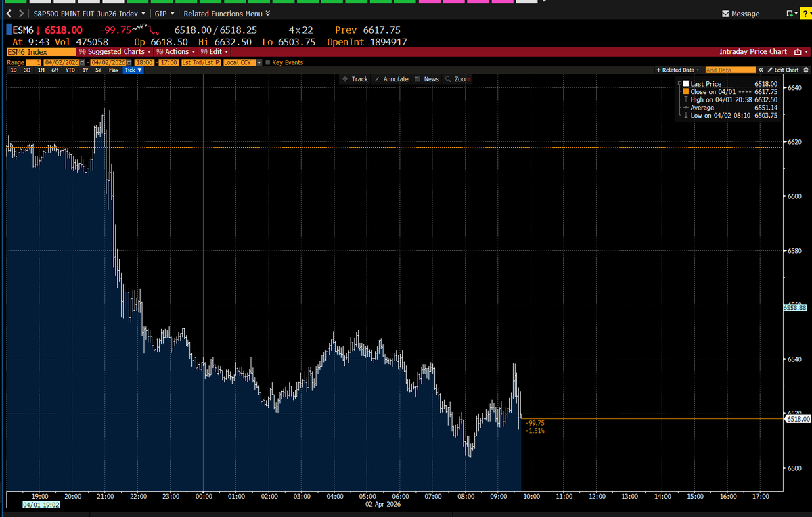The height and width of the screenshot is (517, 812).
Task: Open the yellow help question mark
Action: tap(805, 14)
